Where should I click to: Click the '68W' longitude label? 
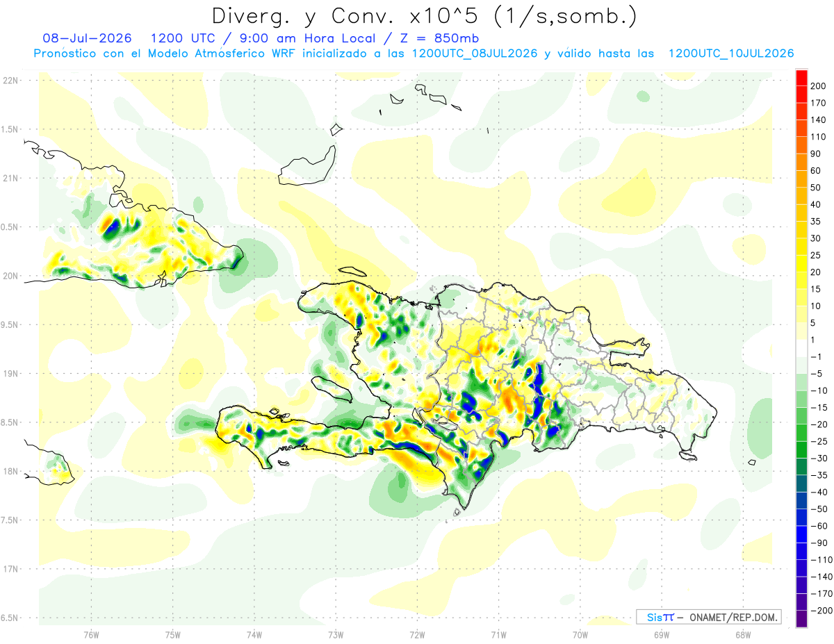click(x=743, y=634)
